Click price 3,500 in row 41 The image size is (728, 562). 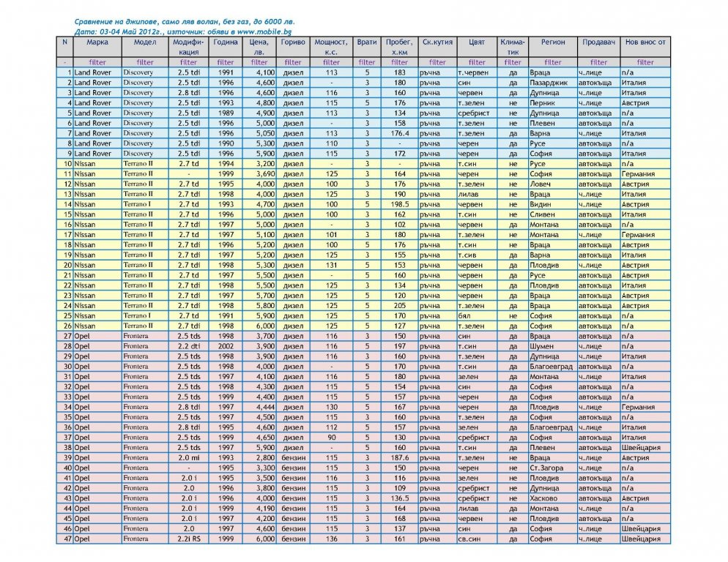coord(265,479)
